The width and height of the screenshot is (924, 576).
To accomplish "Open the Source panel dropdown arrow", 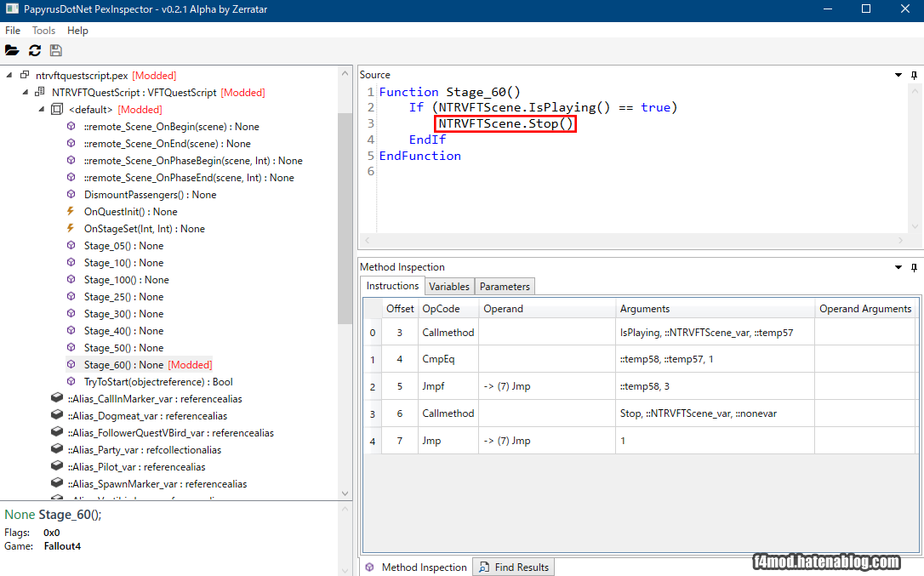I will point(898,75).
